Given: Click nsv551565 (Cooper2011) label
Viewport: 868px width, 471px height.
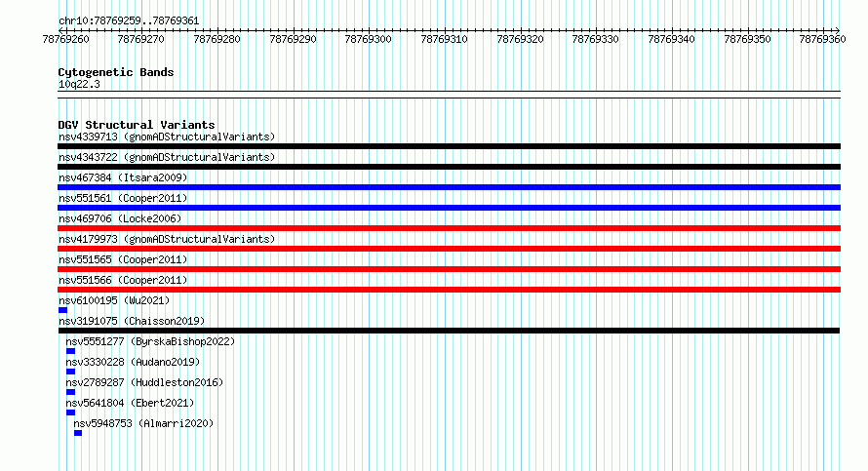Looking at the screenshot, I should (123, 259).
